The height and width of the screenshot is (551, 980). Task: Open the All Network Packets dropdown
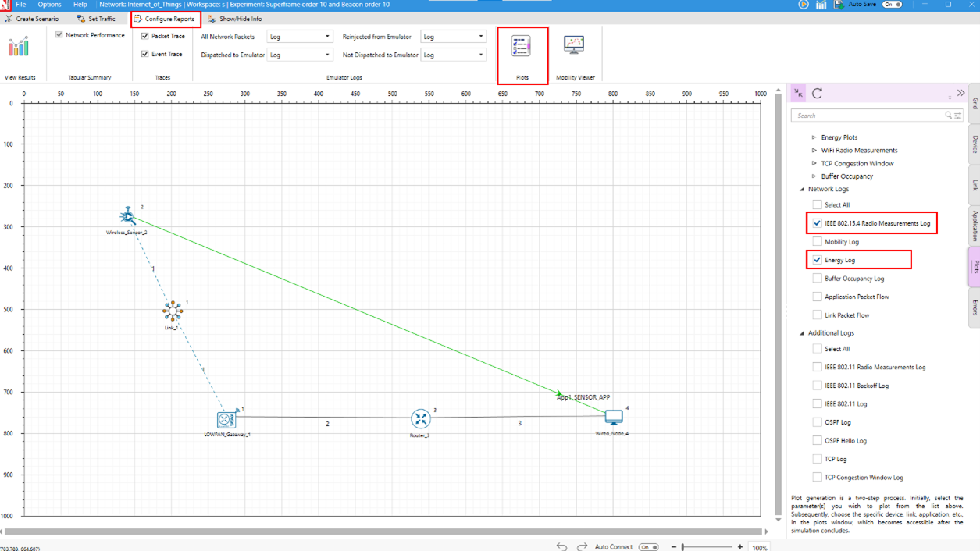pos(300,37)
